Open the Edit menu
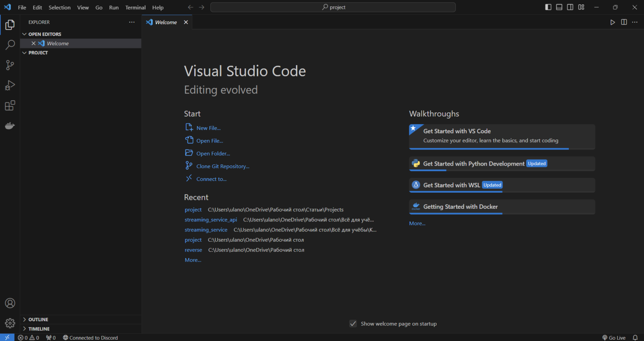Screen dimensions: 644x341 click(38, 8)
